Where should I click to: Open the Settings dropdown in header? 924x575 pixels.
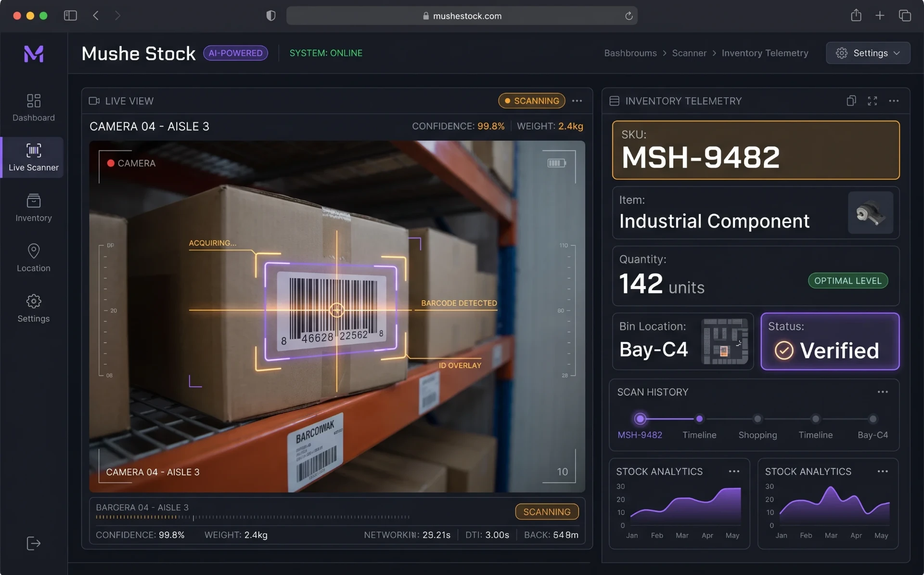click(868, 53)
